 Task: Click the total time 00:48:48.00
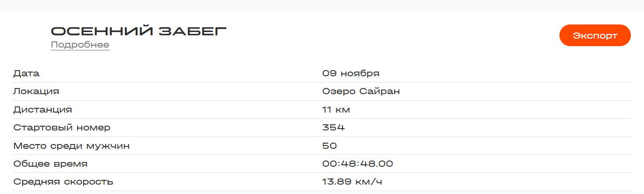357,164
